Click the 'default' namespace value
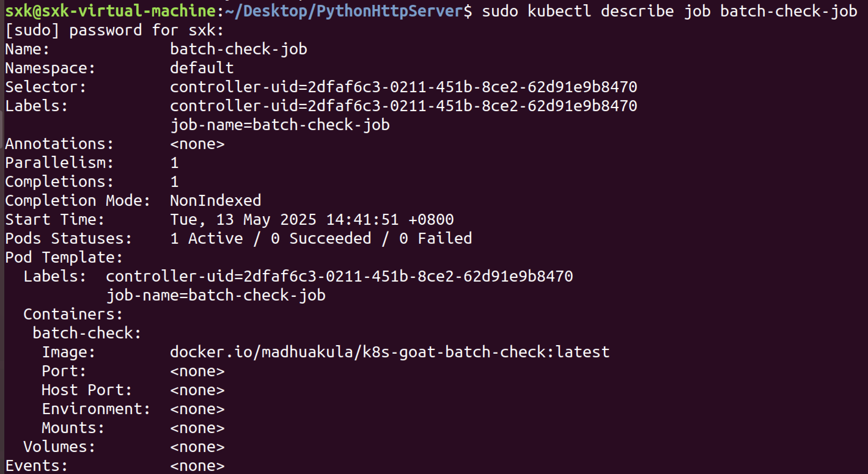This screenshot has height=474, width=868. pos(201,68)
